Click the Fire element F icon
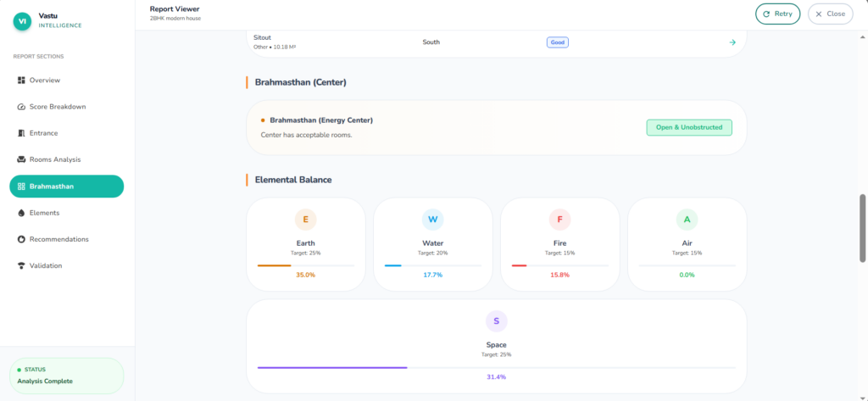 pos(559,220)
